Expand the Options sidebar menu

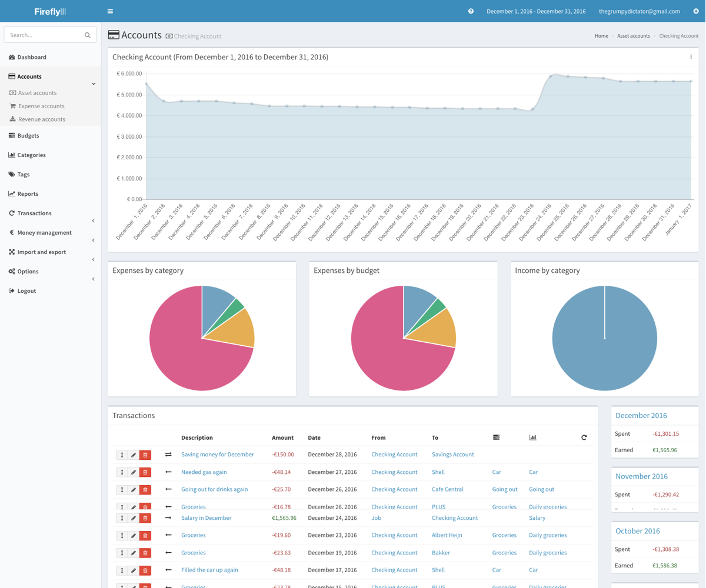click(x=94, y=279)
